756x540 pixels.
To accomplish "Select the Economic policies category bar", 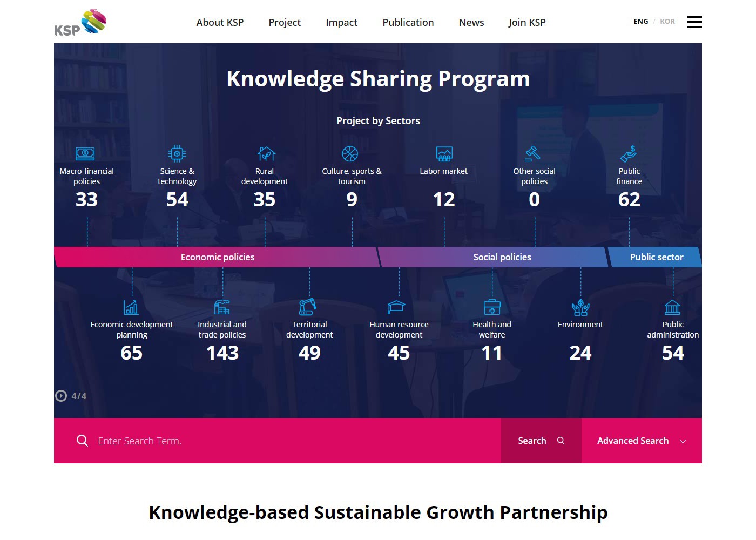I will pyautogui.click(x=217, y=257).
